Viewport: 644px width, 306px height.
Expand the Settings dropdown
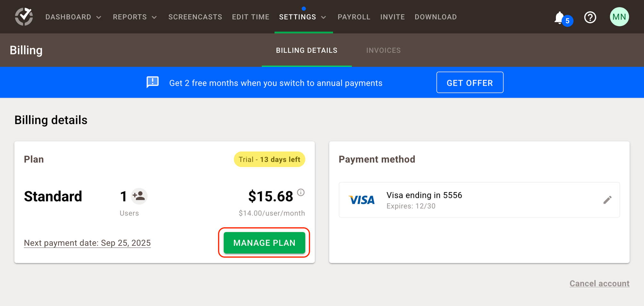[x=302, y=17]
